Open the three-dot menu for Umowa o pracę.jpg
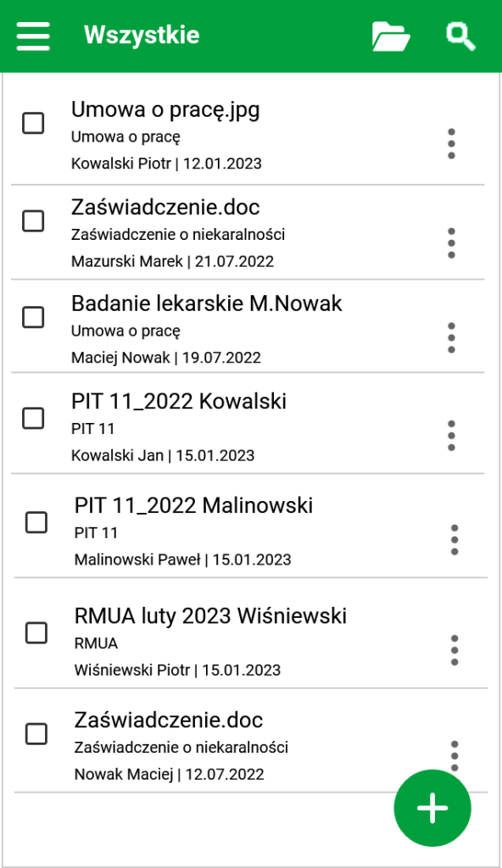Viewport: 502px width, 868px height. (x=451, y=142)
